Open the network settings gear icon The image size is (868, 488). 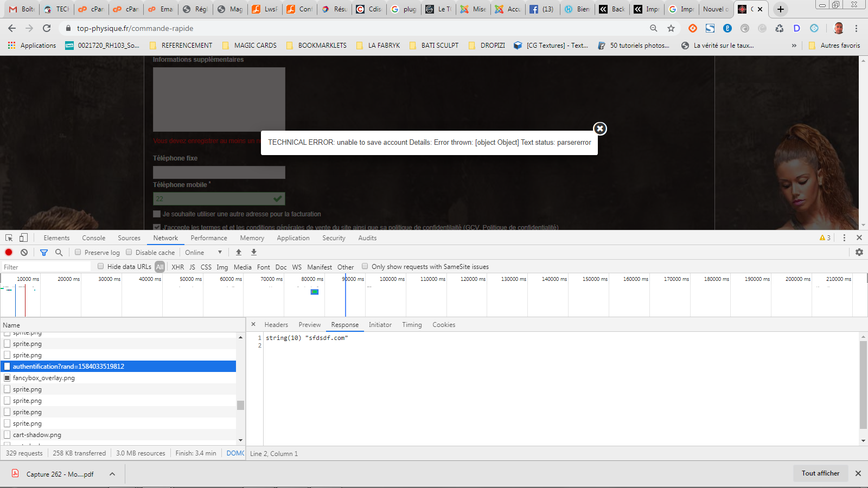click(859, 252)
